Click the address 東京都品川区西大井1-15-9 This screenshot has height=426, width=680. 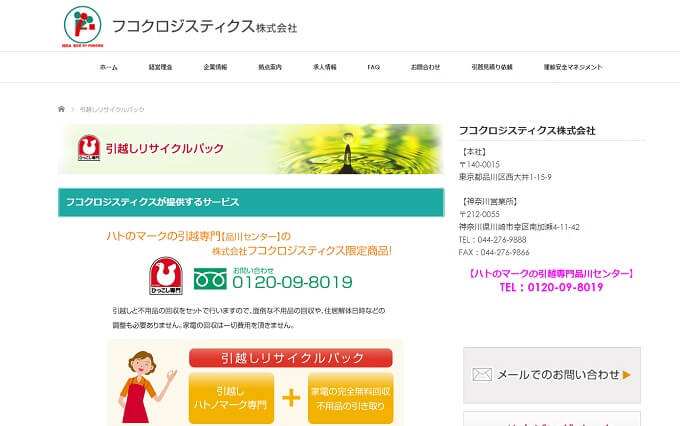click(x=505, y=177)
